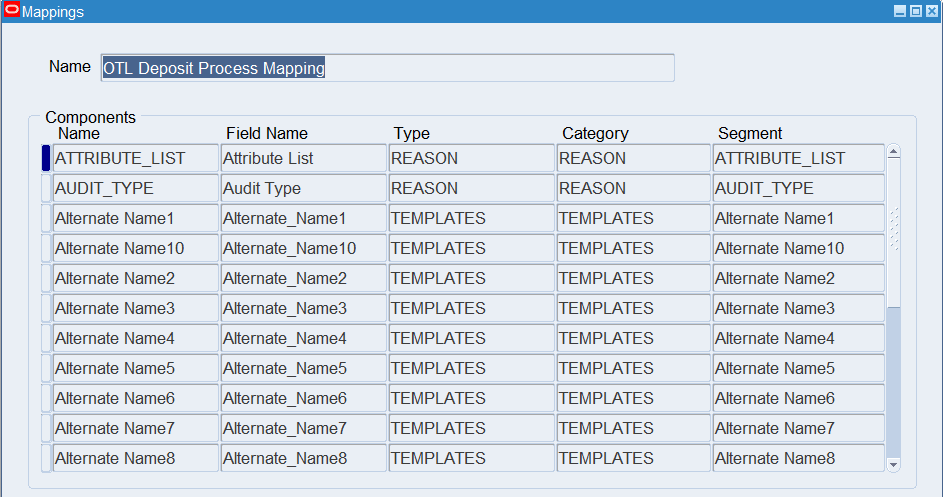Select the Alternate_Name3 field name cell

(303, 308)
